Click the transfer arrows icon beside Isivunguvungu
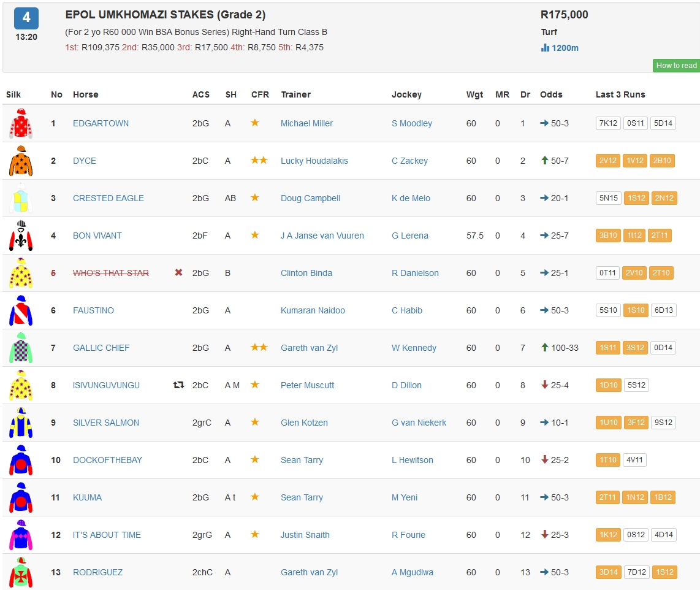Image resolution: width=700 pixels, height=590 pixels. [178, 385]
